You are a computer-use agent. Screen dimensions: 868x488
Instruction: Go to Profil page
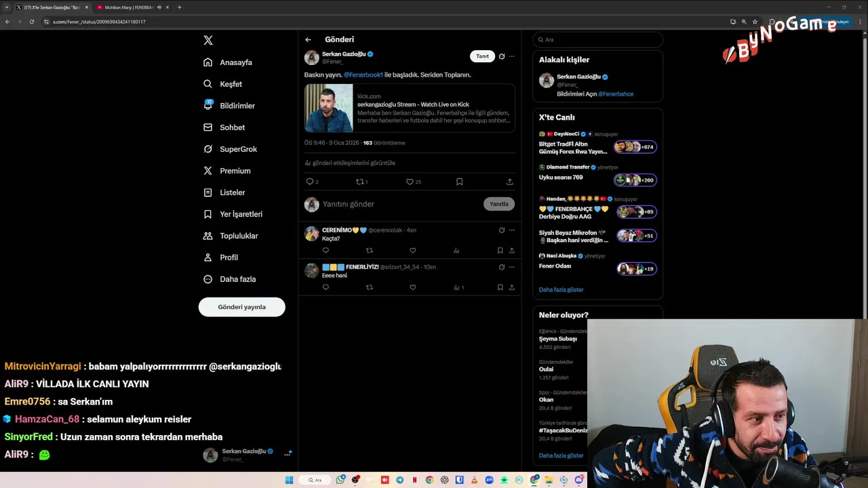(221, 258)
